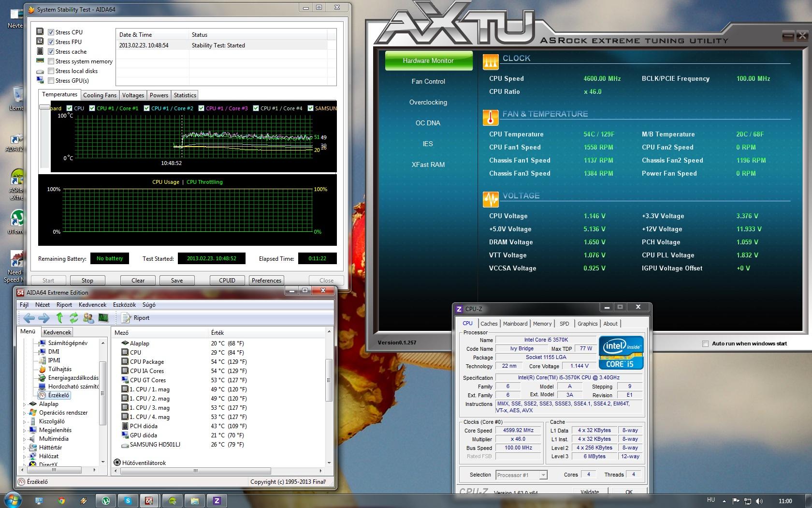The width and height of the screenshot is (812, 508).
Task: Open AIDA64 taskbar button
Action: pyautogui.click(x=149, y=501)
